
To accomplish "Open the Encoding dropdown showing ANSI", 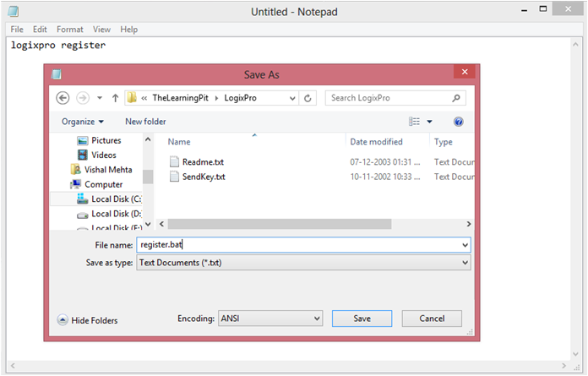I will [270, 319].
